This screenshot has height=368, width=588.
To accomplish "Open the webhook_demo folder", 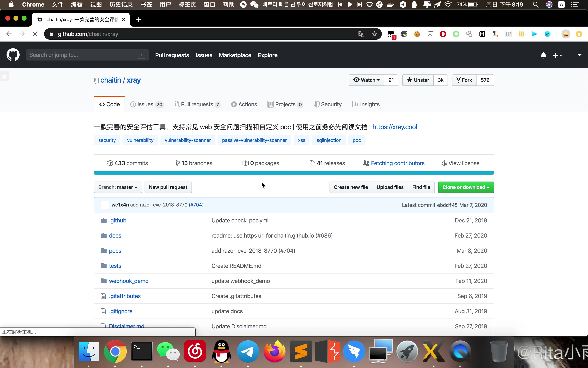I will click(129, 281).
